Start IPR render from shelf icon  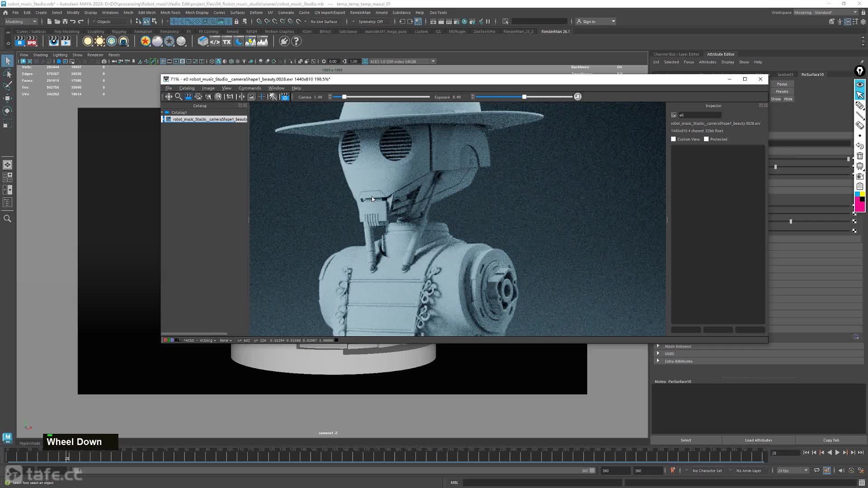[x=32, y=42]
